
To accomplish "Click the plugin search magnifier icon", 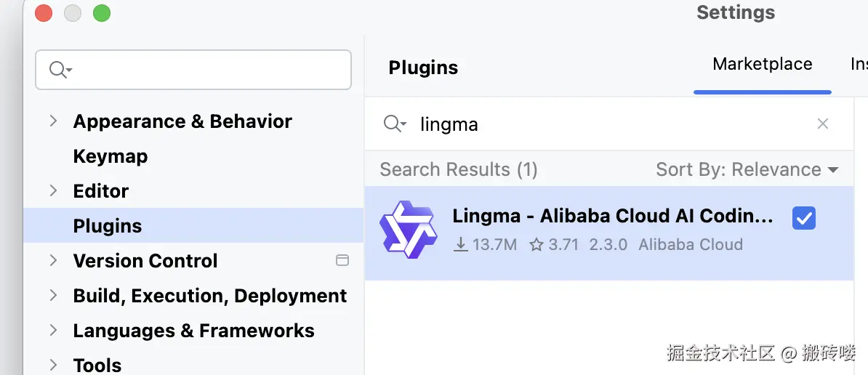I will point(394,124).
